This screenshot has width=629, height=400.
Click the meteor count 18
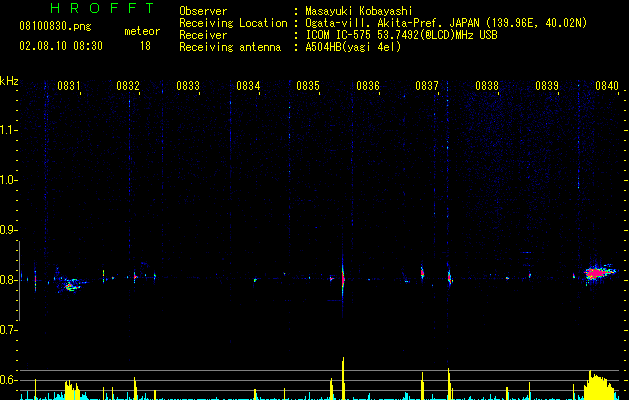(x=145, y=46)
